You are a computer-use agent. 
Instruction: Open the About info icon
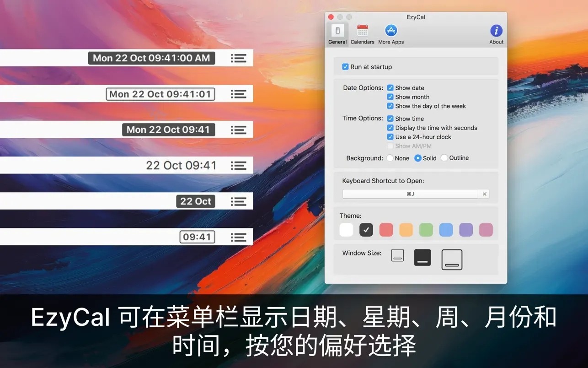496,34
